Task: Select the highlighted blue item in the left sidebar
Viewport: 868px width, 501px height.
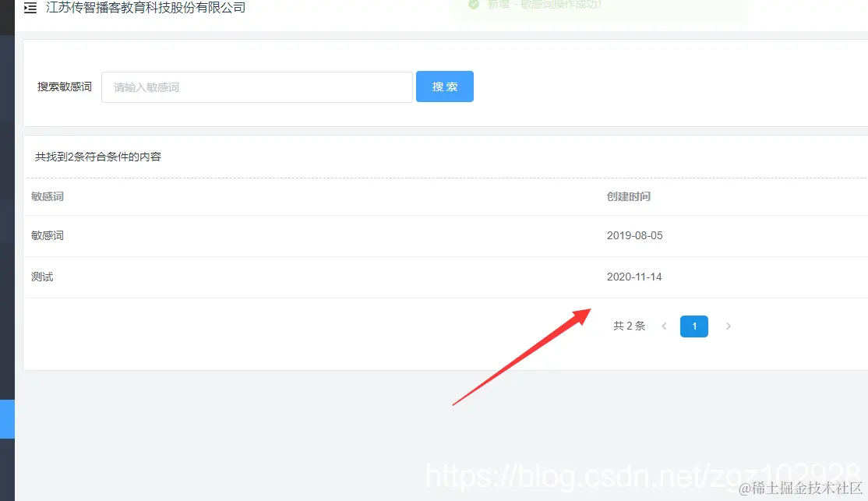Action: [x=7, y=419]
